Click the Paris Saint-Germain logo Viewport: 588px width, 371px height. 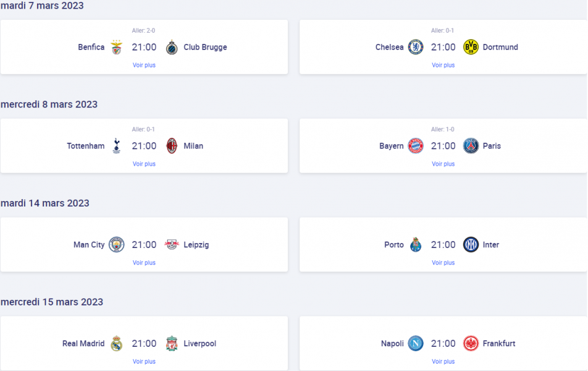(x=471, y=147)
